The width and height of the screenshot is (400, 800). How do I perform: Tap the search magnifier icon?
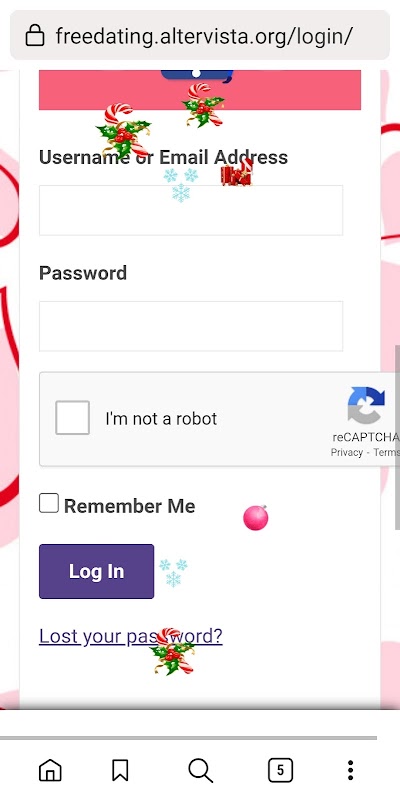point(201,770)
